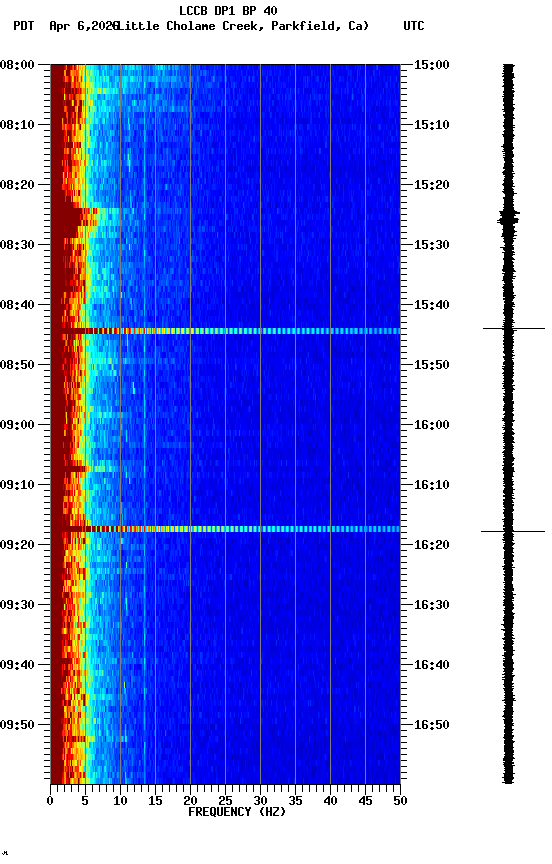Click the waveform amplitude spike near 15:25
The width and height of the screenshot is (552, 864).
[508, 217]
